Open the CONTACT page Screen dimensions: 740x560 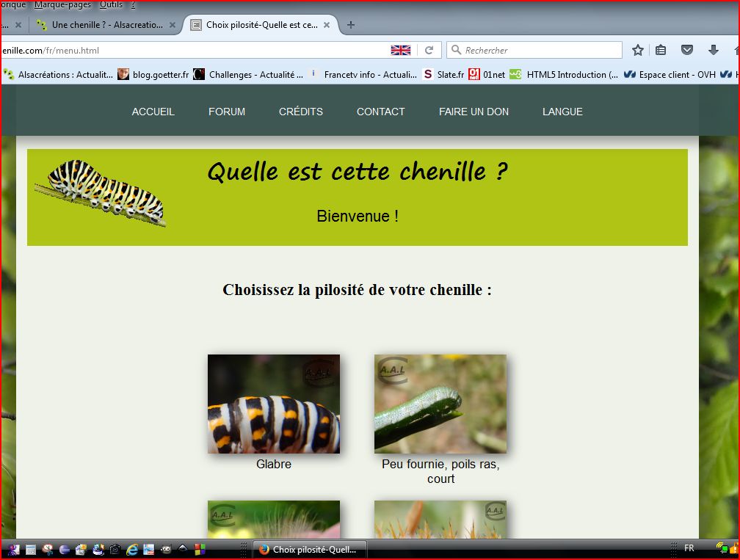click(380, 112)
